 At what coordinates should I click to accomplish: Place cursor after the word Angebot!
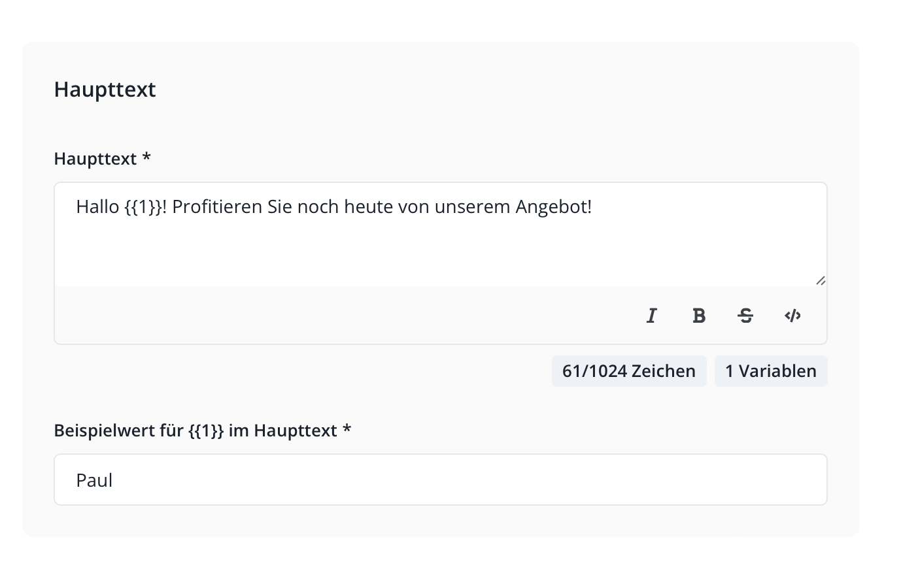(x=593, y=207)
